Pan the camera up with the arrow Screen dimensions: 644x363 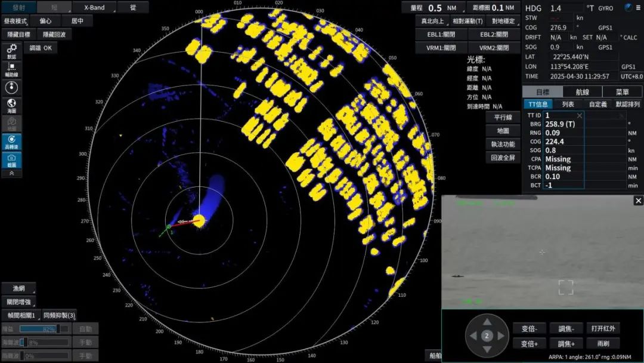[x=487, y=322]
